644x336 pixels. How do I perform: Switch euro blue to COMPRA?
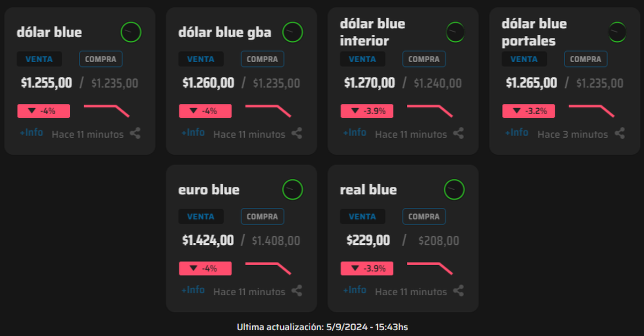tap(262, 216)
